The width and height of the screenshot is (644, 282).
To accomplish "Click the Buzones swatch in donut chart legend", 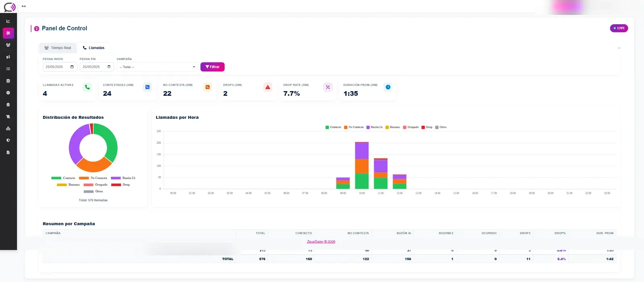I will (62, 185).
